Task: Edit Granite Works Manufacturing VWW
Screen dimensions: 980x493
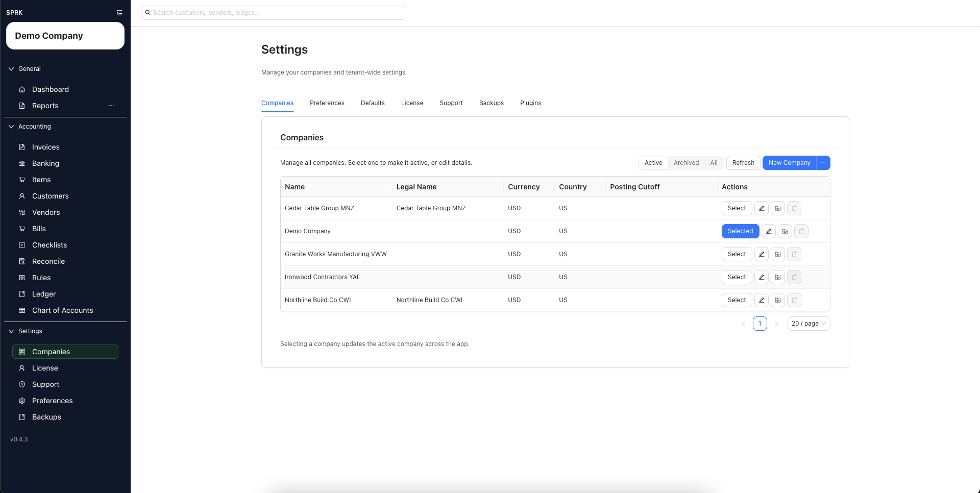Action: (762, 254)
